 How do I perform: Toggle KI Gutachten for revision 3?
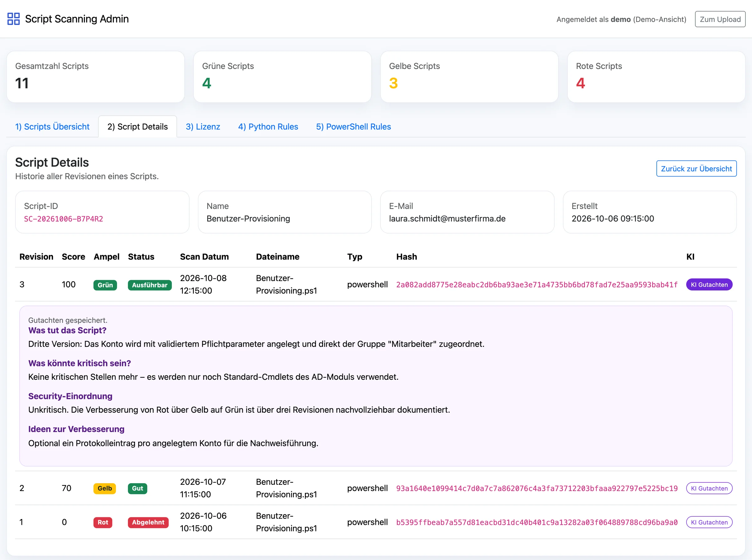(709, 285)
